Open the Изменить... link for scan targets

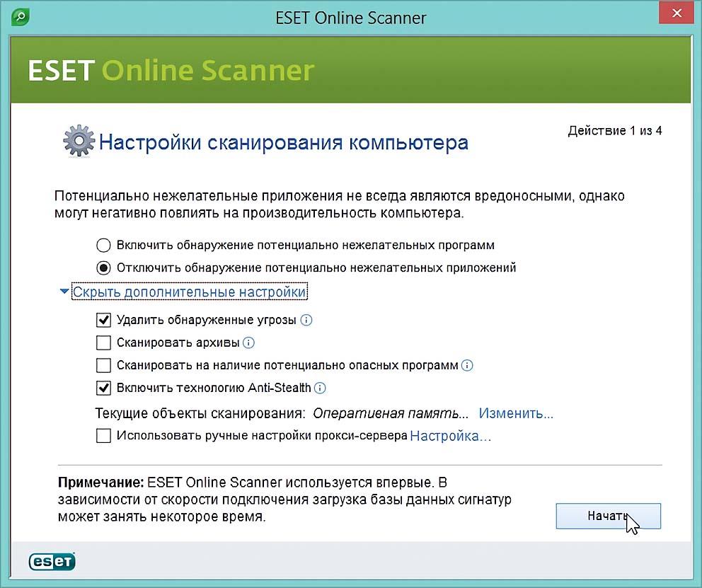(516, 413)
